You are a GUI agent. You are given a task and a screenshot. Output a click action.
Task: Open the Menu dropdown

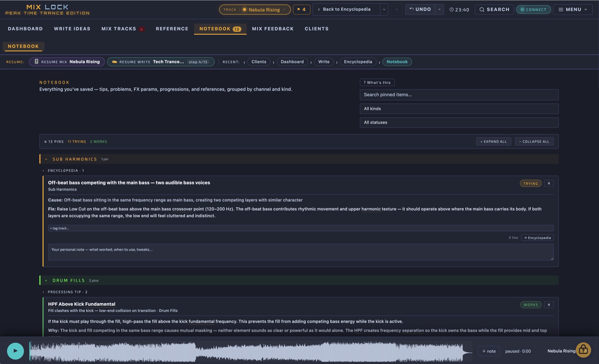click(x=573, y=10)
